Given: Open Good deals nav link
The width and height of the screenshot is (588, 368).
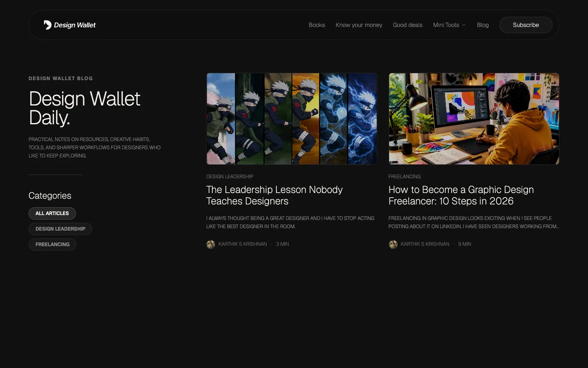Looking at the screenshot, I should click(408, 25).
